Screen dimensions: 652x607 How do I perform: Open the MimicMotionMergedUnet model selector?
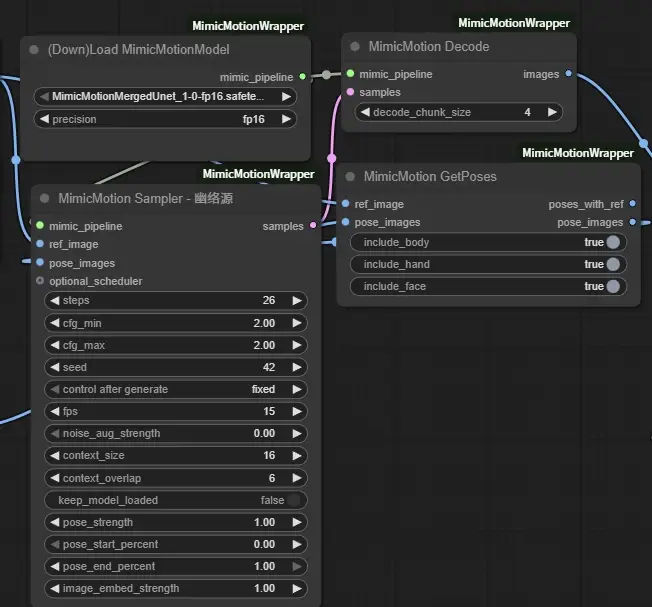click(165, 97)
